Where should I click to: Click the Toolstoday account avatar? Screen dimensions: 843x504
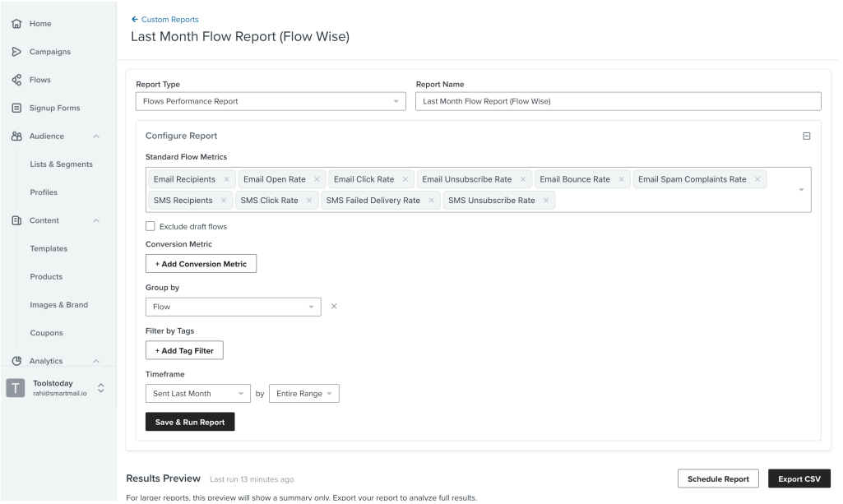click(16, 388)
